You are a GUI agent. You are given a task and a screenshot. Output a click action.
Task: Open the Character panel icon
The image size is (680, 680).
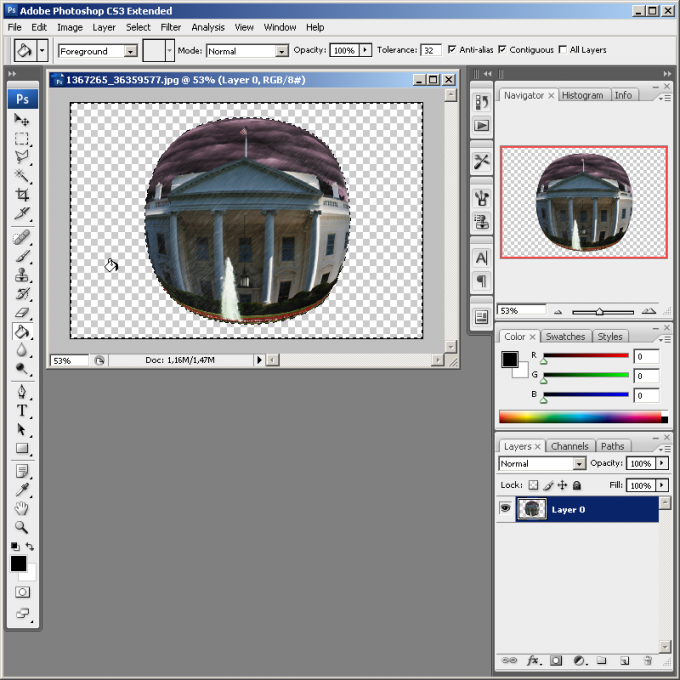point(481,258)
